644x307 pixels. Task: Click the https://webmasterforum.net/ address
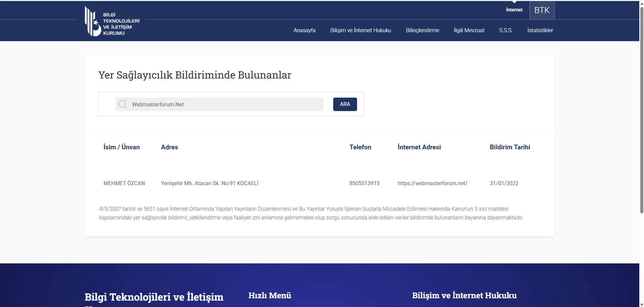pyautogui.click(x=432, y=183)
